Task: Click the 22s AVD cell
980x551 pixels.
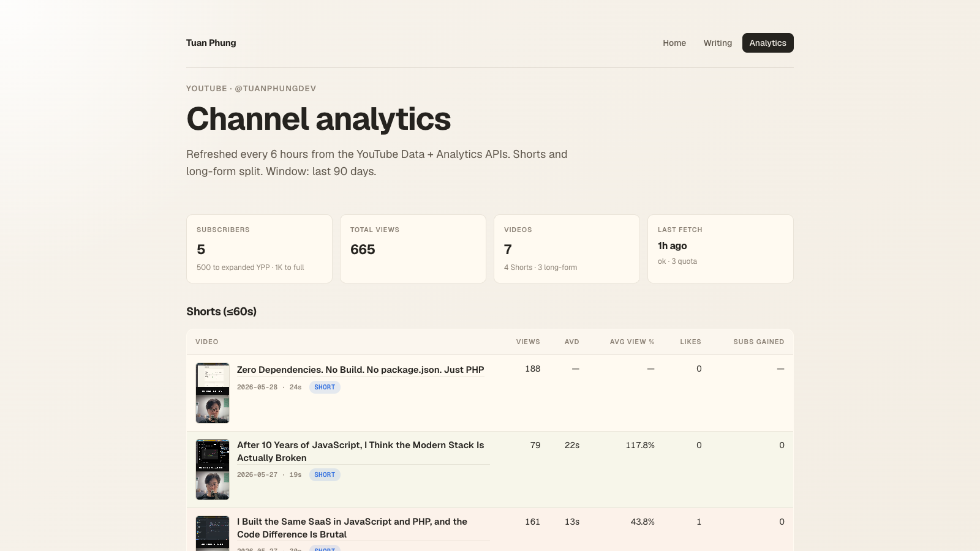Action: pos(572,445)
